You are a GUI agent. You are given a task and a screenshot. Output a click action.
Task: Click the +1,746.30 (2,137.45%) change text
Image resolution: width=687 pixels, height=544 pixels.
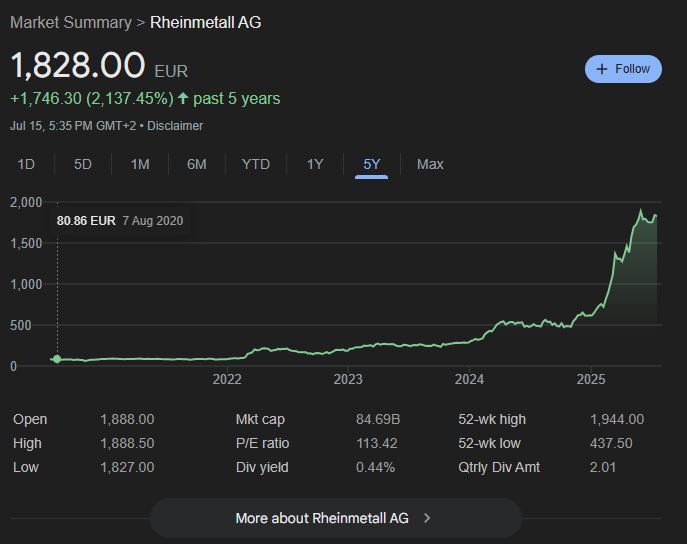tap(92, 99)
